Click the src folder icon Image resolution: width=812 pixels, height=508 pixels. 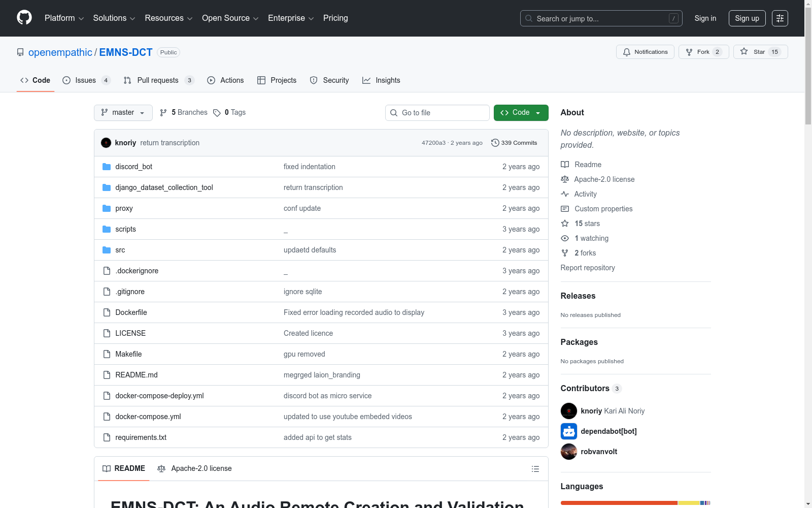[107, 250]
